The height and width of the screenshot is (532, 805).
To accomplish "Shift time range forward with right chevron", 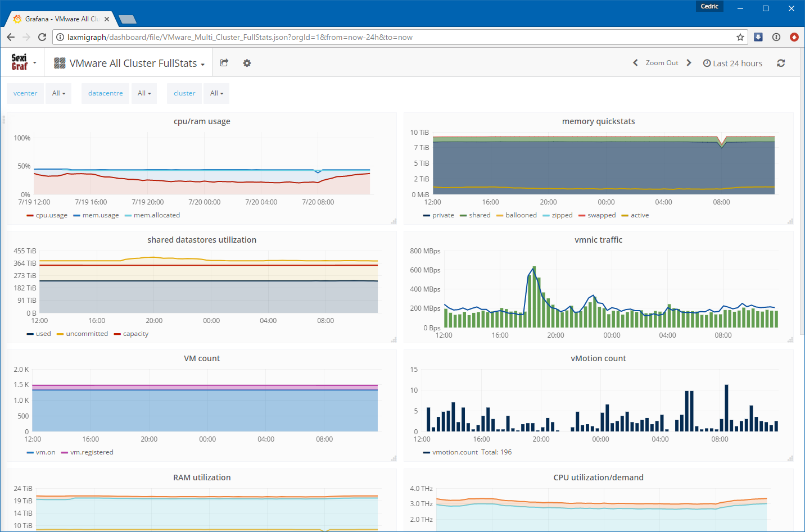I will coord(689,63).
